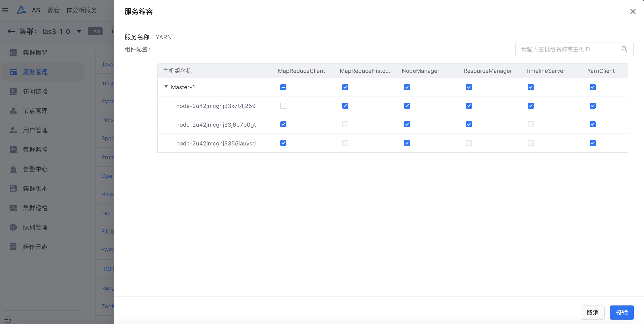
Task: Click the 校验 button
Action: pos(621,312)
